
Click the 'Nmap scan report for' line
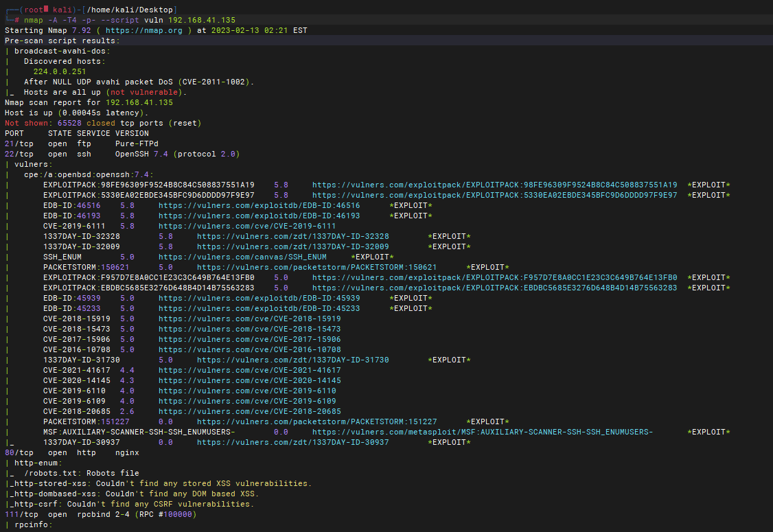click(x=89, y=103)
